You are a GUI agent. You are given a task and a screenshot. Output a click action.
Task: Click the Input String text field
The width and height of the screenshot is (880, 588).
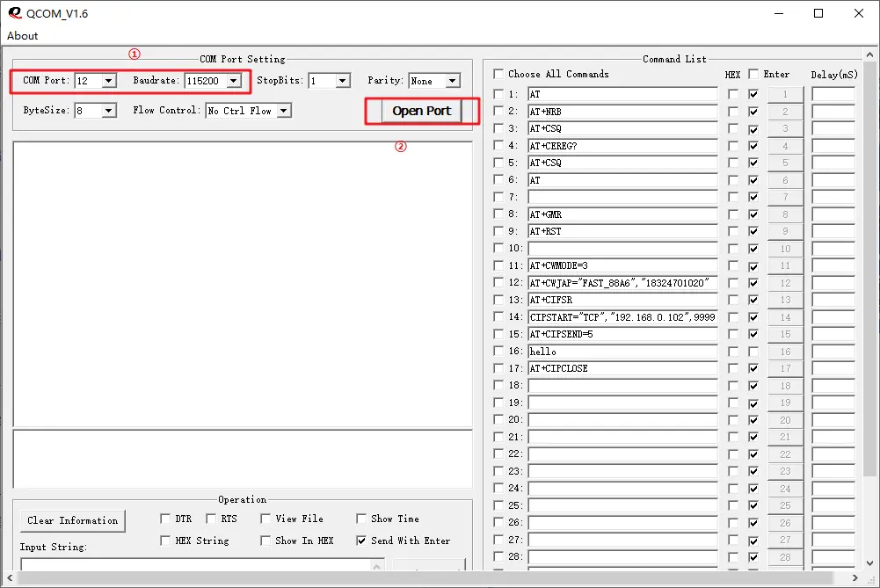pos(202,564)
